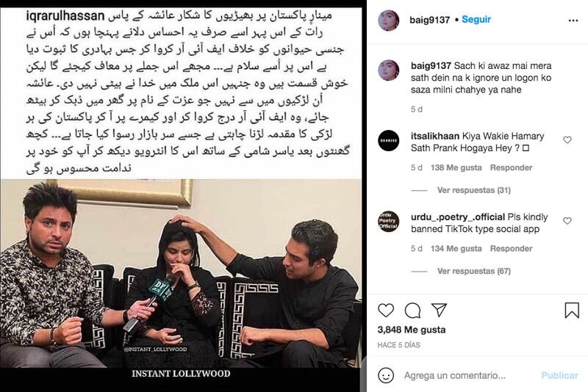Open itsalikhaan username link
Image resolution: width=588 pixels, height=392 pixels.
435,137
